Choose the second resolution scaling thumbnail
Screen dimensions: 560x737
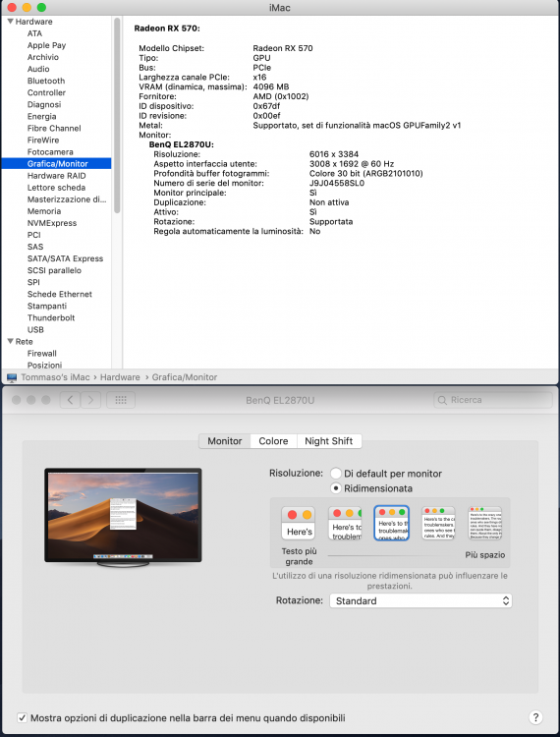coord(345,523)
